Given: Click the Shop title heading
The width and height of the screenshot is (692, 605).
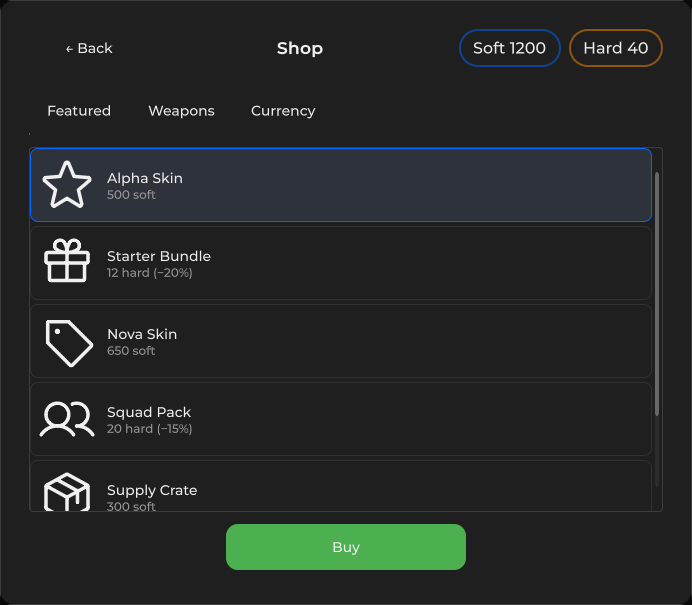Looking at the screenshot, I should click(x=300, y=48).
